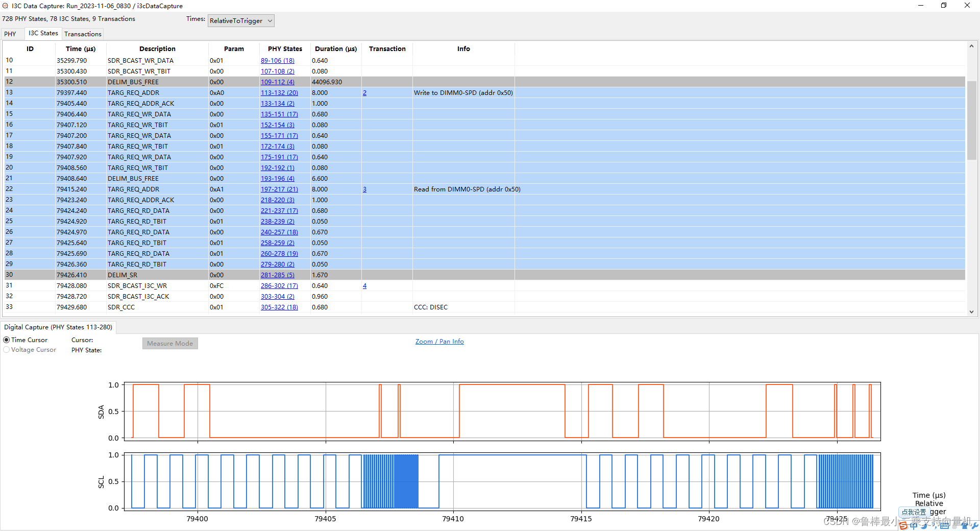Screen dimensions: 980x531
Task: Sort by the Description column header
Action: 157,49
